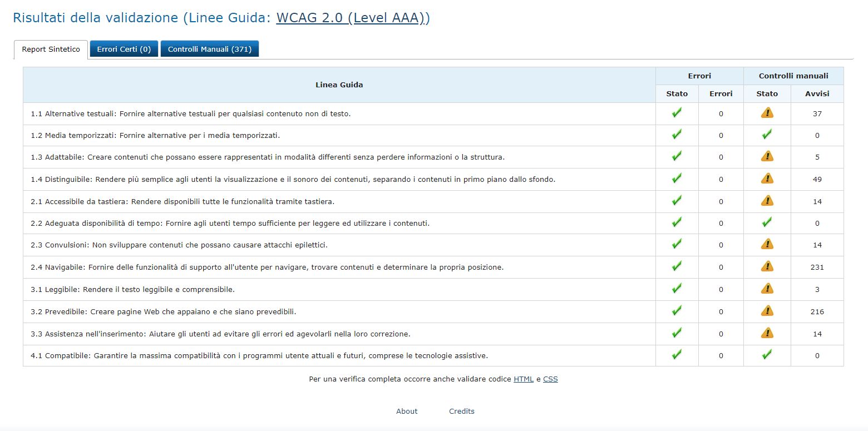The image size is (868, 431).
Task: Click manual check green checkmark for 4.1 Compatibile
Action: (767, 355)
